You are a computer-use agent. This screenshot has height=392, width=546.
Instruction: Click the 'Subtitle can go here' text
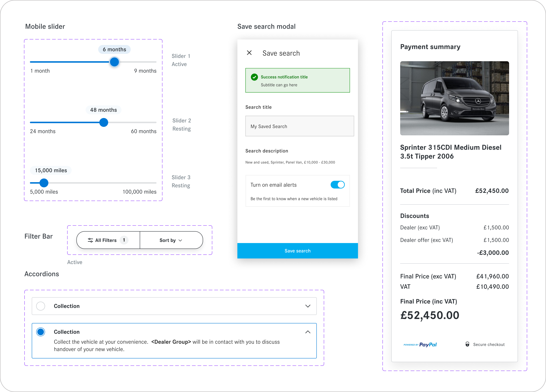point(279,85)
